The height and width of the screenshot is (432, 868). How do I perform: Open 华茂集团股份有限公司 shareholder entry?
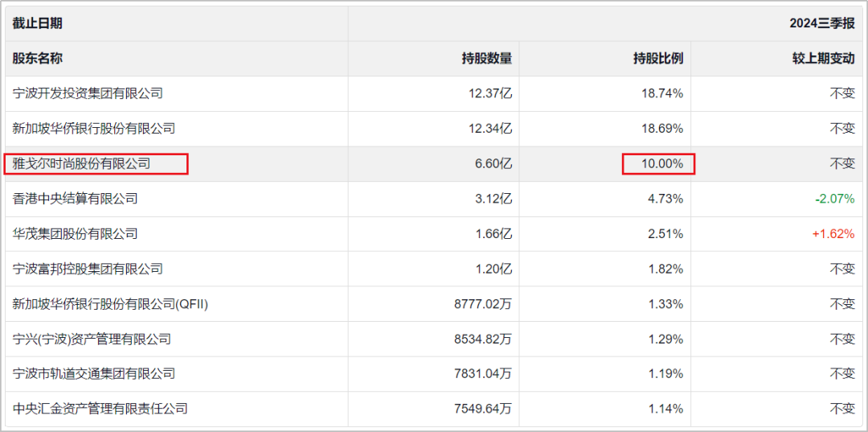point(75,234)
